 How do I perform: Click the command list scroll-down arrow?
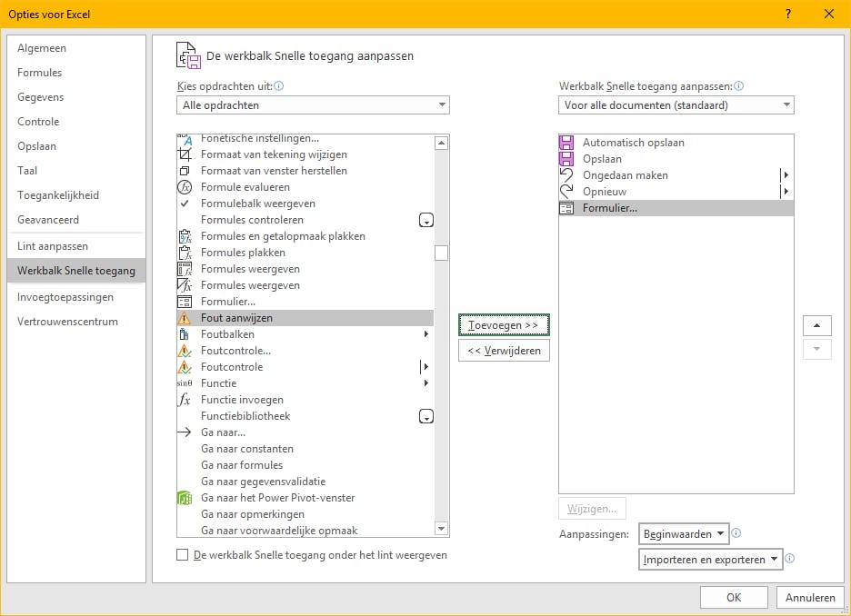coord(441,529)
